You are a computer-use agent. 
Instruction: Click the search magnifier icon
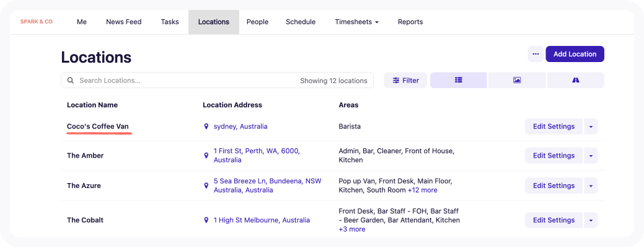tap(71, 81)
